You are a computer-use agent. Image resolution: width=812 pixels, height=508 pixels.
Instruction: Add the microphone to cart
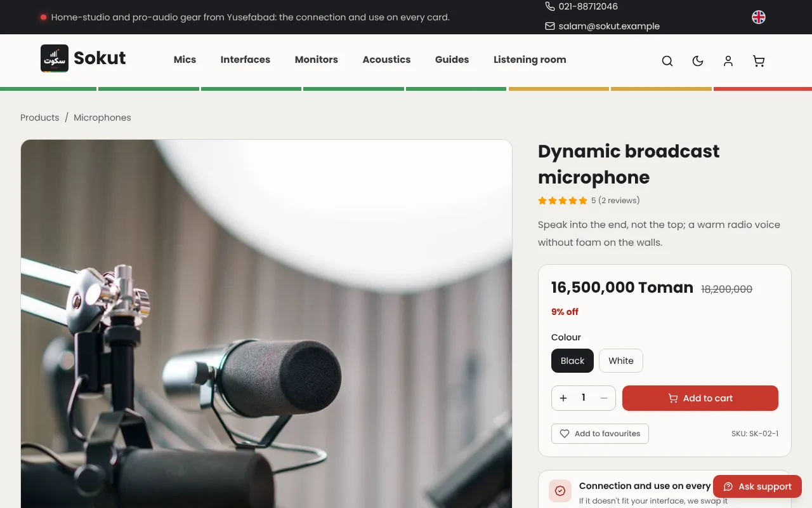pyautogui.click(x=700, y=398)
